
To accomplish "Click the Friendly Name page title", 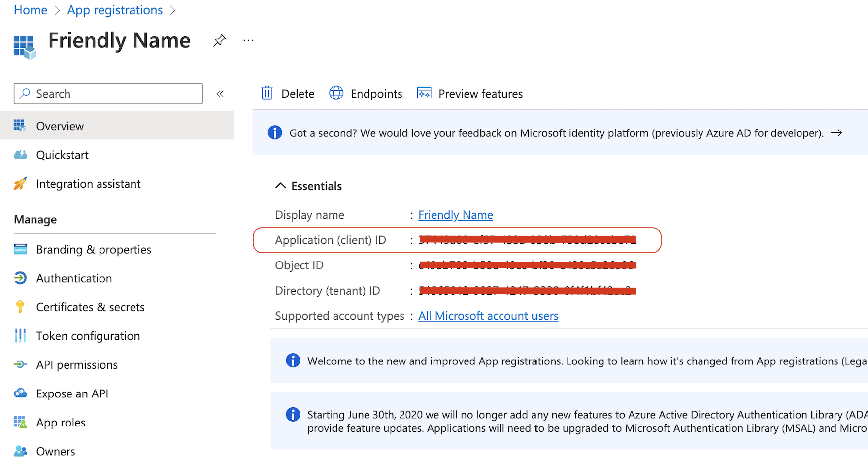I will point(119,40).
